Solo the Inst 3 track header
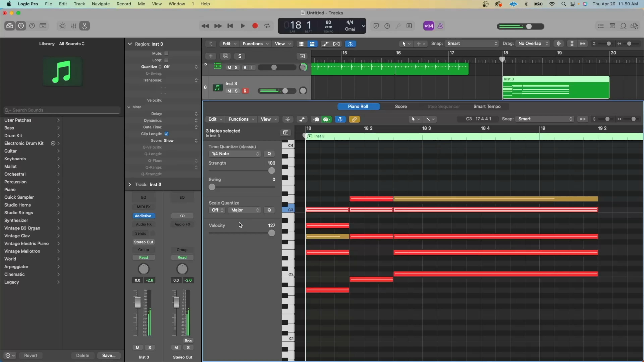644x362 pixels. tap(236, 91)
